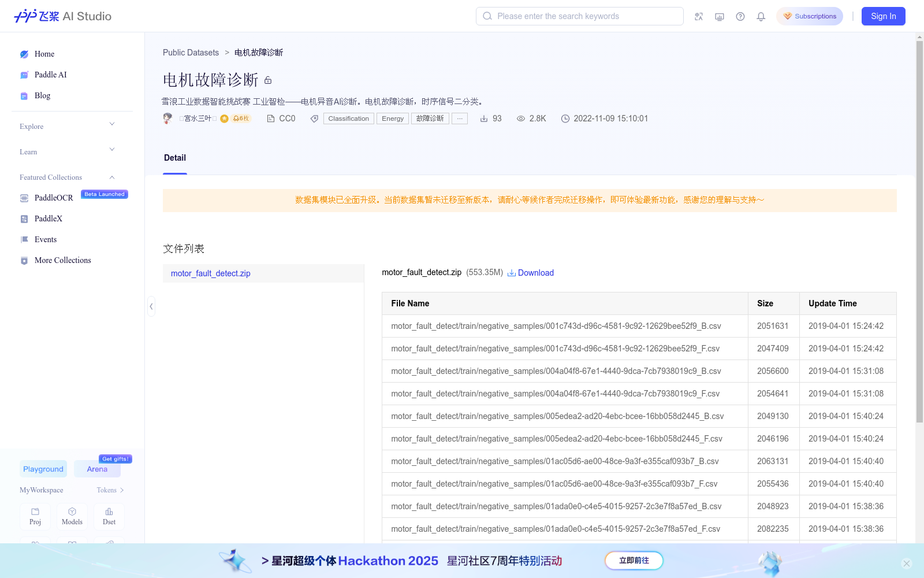Image resolution: width=924 pixels, height=578 pixels.
Task: Click author name 宫水三叶
Action: click(198, 118)
